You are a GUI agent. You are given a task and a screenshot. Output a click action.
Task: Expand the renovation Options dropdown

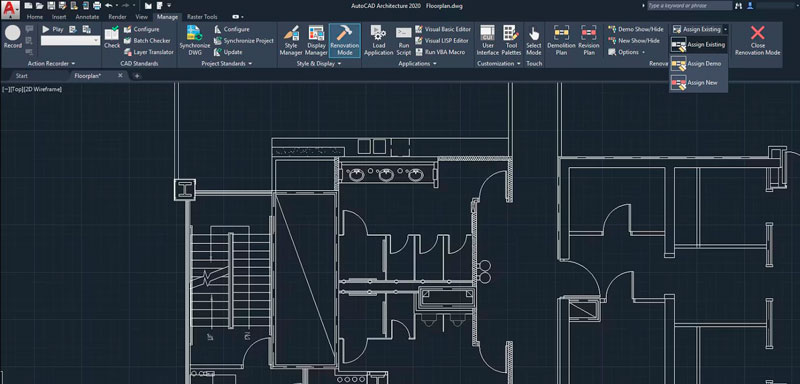coord(627,52)
